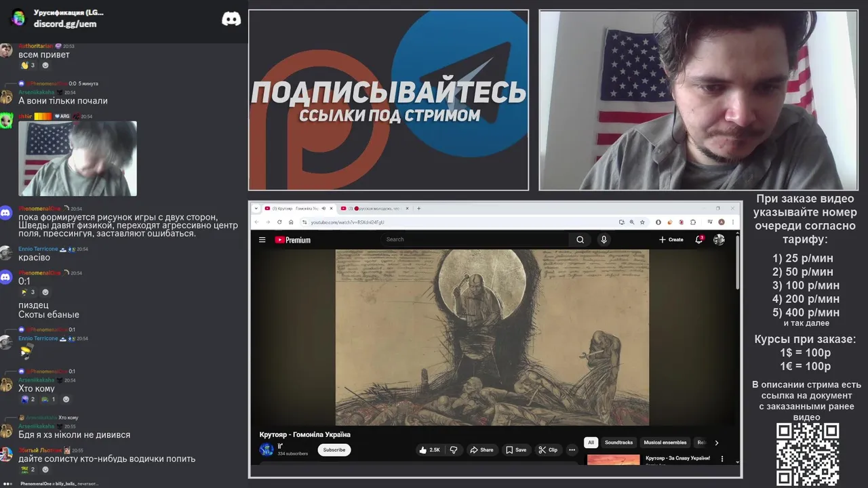Click the Create button in YouTube header
This screenshot has width=868, height=488.
click(x=671, y=239)
